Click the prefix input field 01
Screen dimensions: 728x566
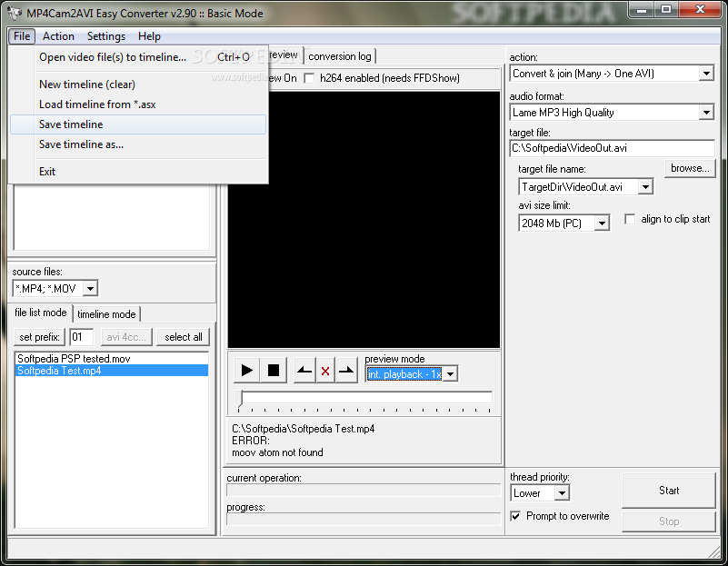point(81,337)
